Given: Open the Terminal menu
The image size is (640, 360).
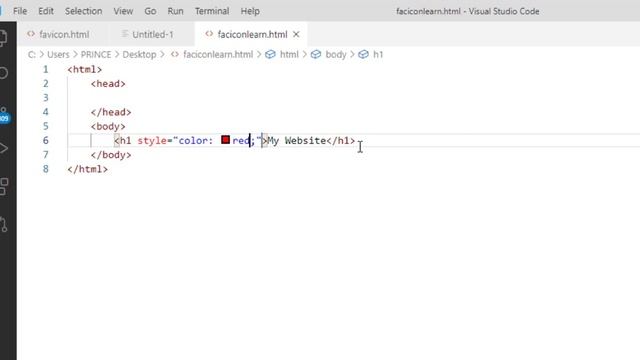Looking at the screenshot, I should tap(212, 11).
